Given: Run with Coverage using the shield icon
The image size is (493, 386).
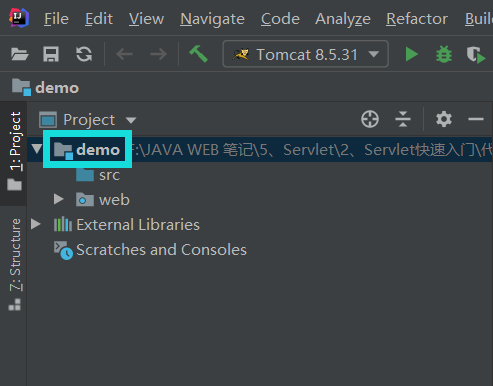Looking at the screenshot, I should (476, 55).
